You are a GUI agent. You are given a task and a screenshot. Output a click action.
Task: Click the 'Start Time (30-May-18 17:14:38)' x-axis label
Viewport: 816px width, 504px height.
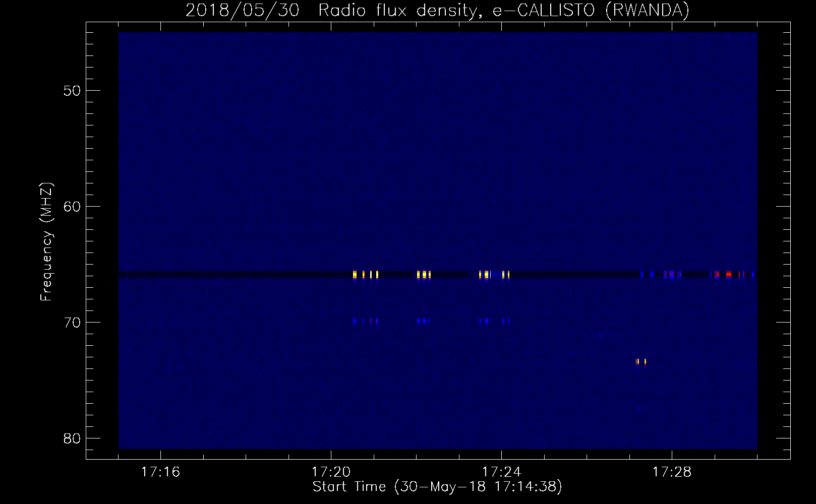point(437,487)
